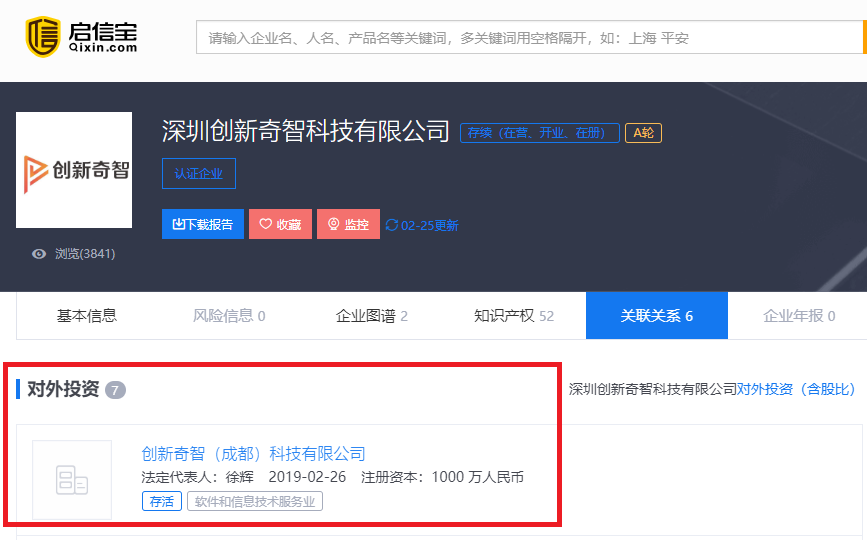
Task: Click the 软件和信息技术服务业 industry tag
Action: coord(255,501)
